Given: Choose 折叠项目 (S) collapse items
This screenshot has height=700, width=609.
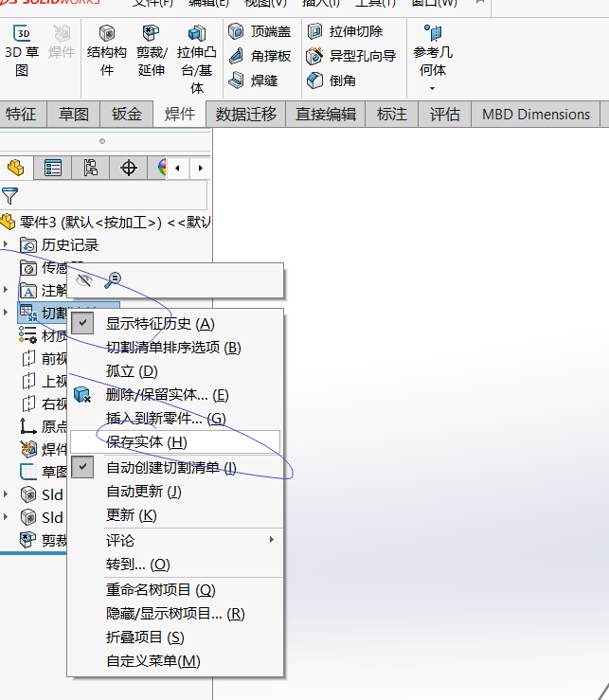Looking at the screenshot, I should [176, 637].
